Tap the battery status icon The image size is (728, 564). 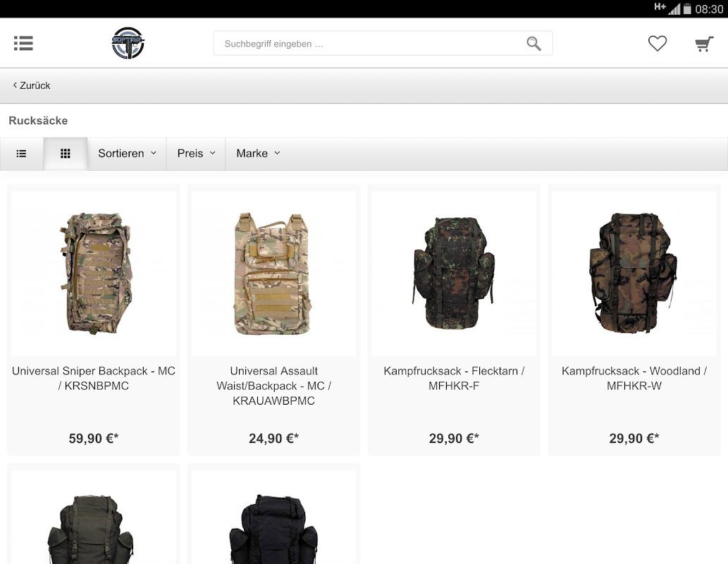[687, 8]
